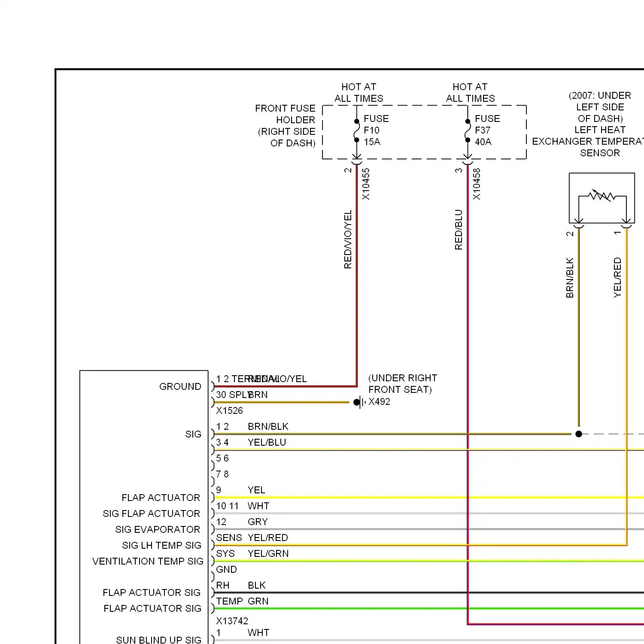Click the X10458 connector label

point(477,184)
